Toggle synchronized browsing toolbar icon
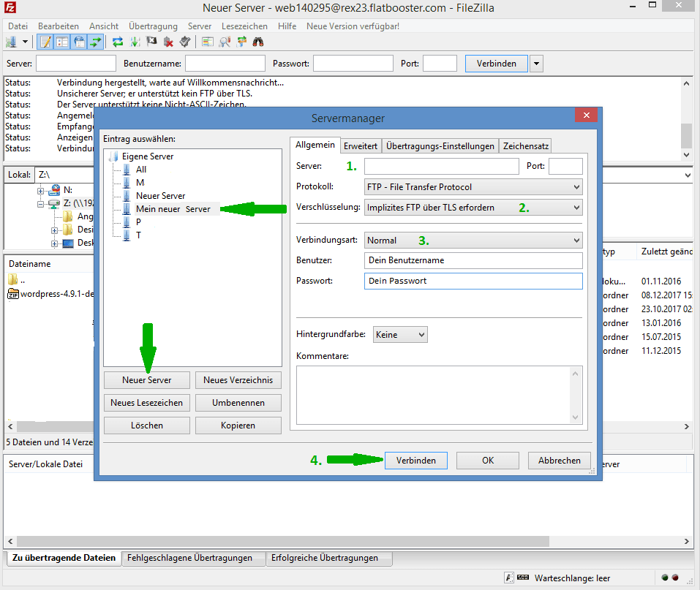The image size is (700, 590). pyautogui.click(x=241, y=42)
